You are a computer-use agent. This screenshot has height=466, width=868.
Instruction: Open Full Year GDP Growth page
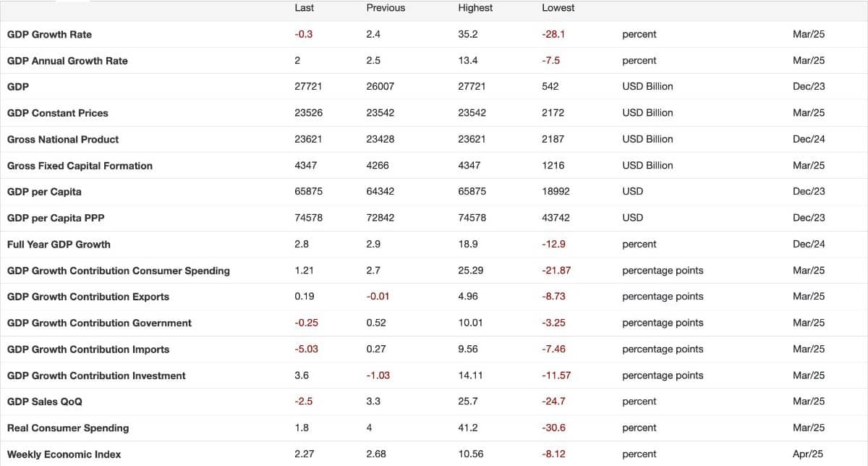coord(59,245)
